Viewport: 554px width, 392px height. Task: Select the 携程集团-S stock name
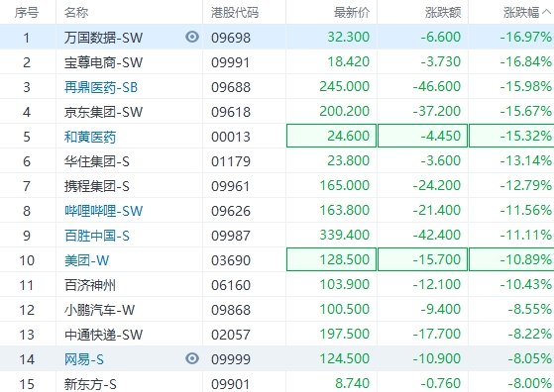click(x=97, y=186)
